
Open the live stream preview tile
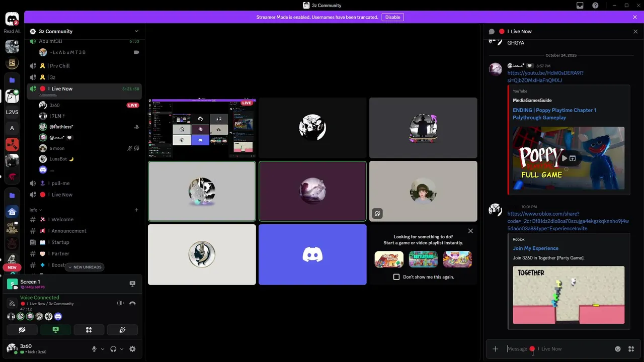coord(202,128)
